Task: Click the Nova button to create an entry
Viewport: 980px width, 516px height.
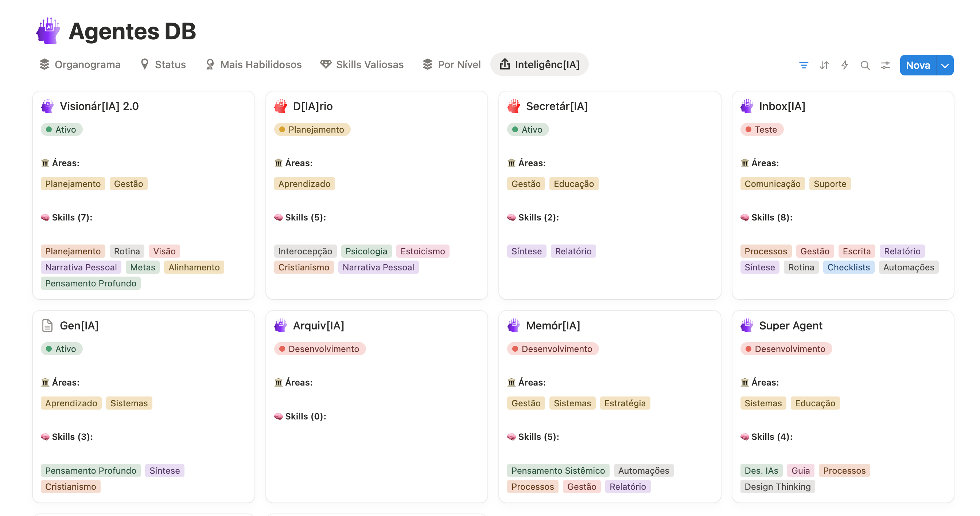Action: point(918,65)
